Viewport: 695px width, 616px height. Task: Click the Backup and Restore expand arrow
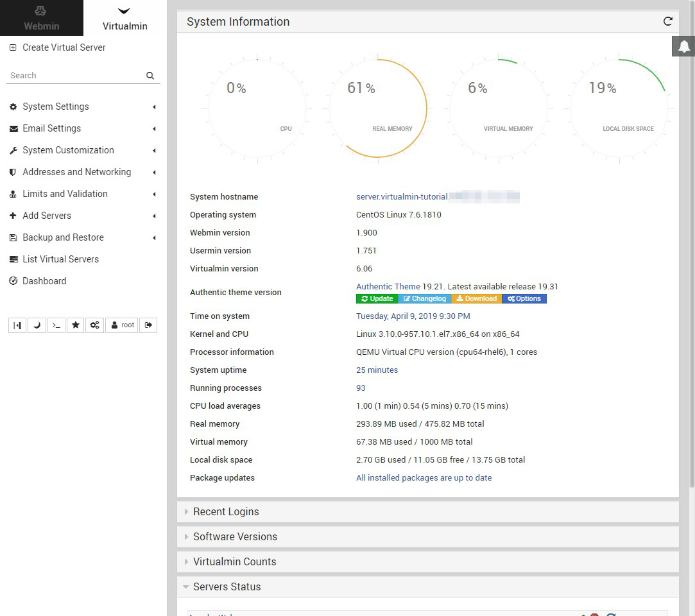[x=154, y=237]
